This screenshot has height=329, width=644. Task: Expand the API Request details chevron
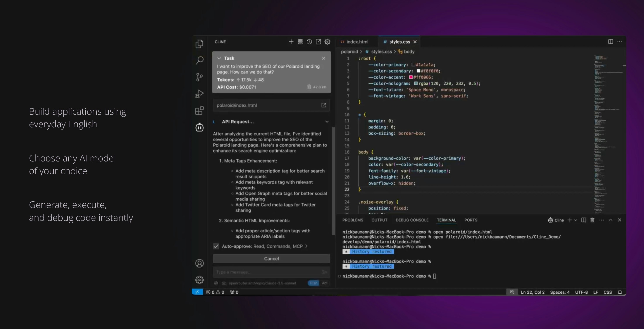(x=327, y=122)
